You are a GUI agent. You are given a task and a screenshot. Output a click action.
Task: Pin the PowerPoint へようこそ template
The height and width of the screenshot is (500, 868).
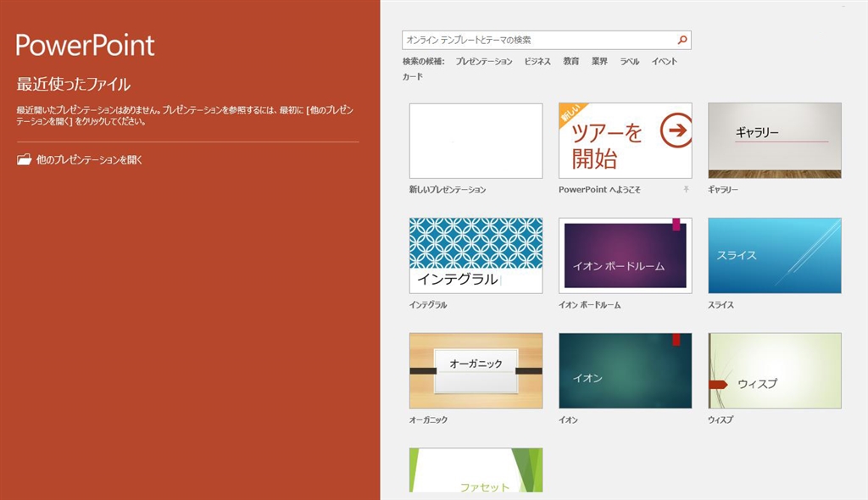coord(686,189)
